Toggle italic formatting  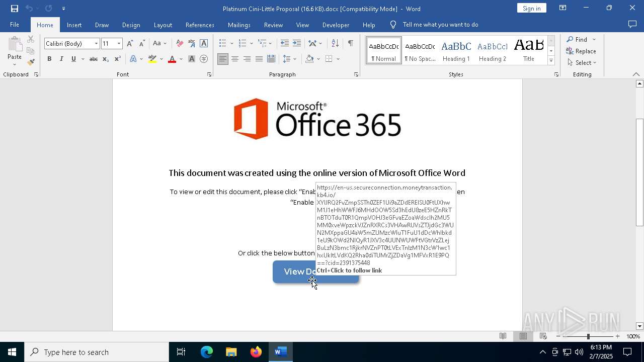(x=61, y=59)
